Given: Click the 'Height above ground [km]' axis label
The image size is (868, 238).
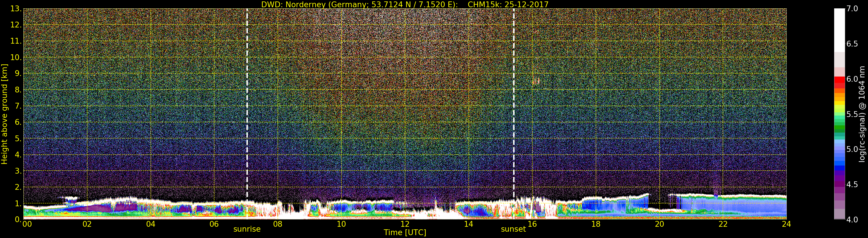Looking at the screenshot, I should click(x=4, y=114).
